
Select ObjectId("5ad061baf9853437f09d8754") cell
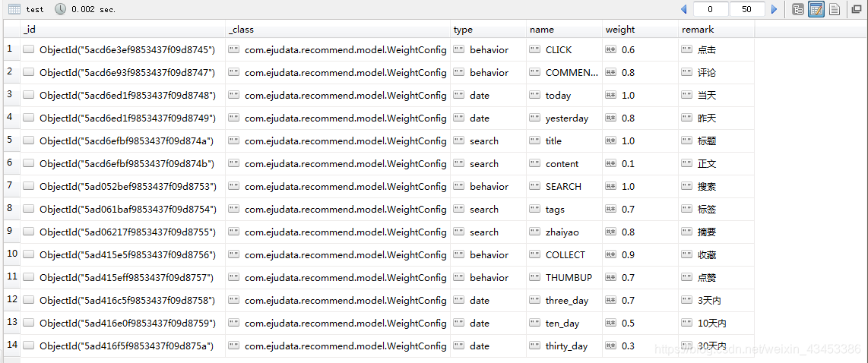[x=122, y=209]
